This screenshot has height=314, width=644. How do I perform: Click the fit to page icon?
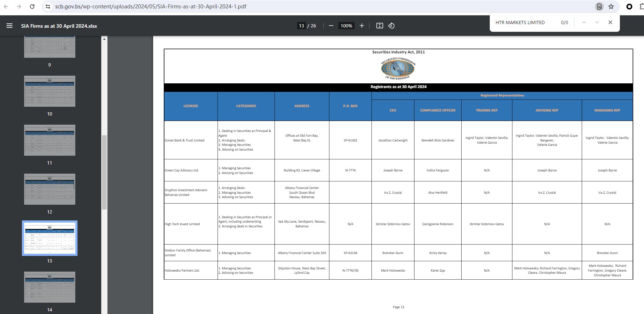tap(380, 26)
